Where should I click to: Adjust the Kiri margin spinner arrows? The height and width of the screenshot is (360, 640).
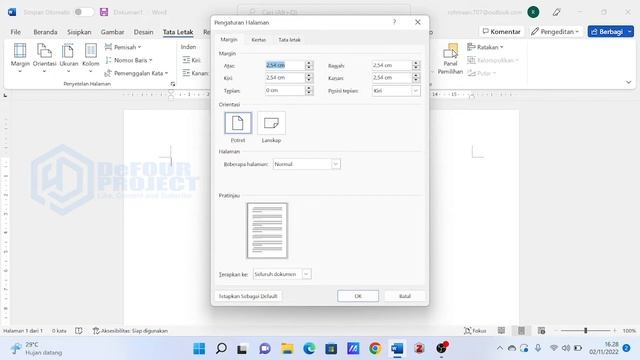(x=309, y=78)
